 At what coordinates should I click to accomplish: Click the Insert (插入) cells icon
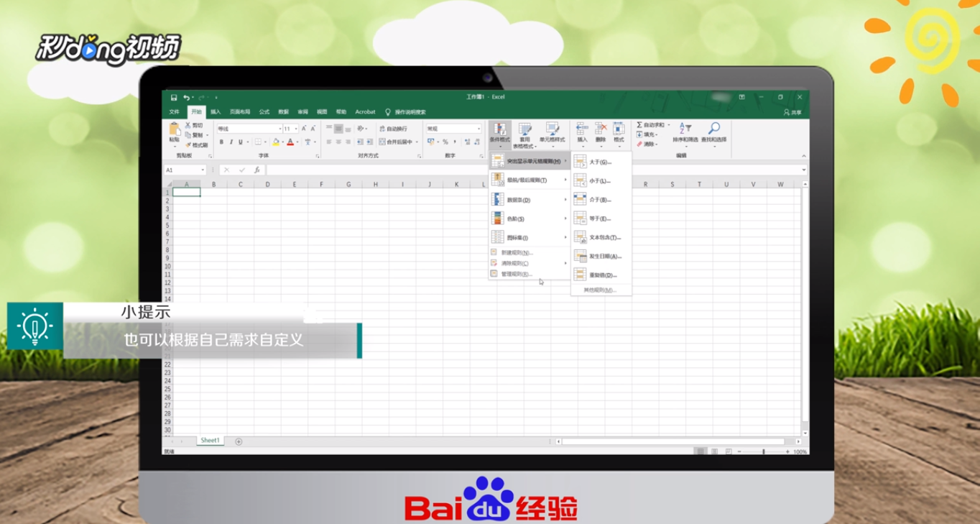582,129
